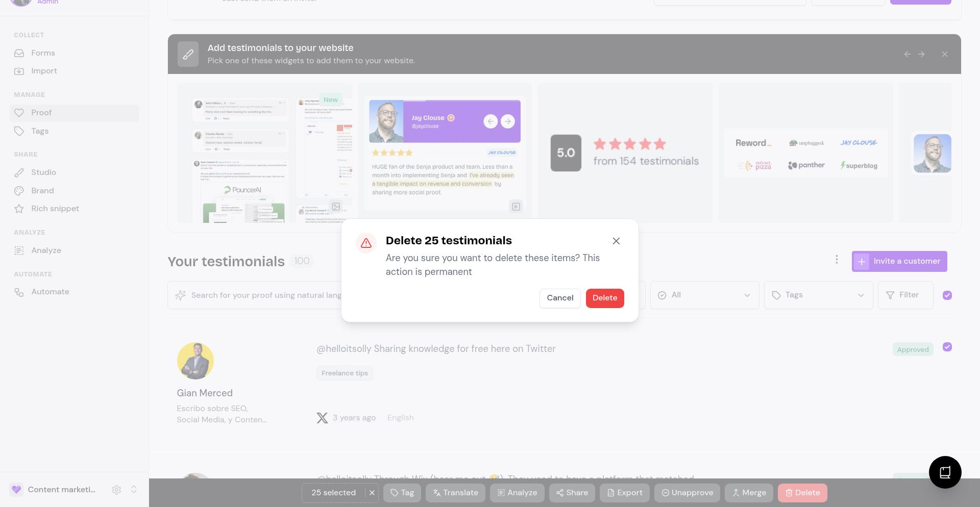The height and width of the screenshot is (507, 980).
Task: Expand the All status dropdown
Action: point(704,295)
